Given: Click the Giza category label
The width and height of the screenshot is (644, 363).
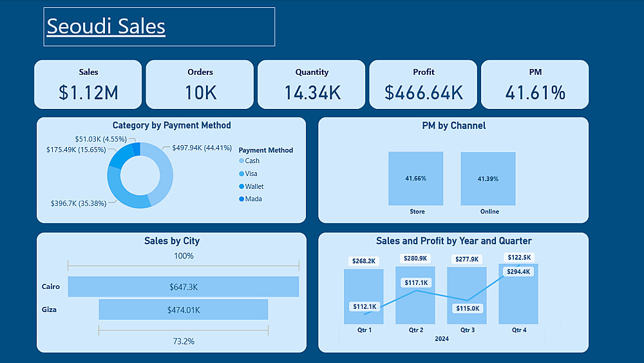Looking at the screenshot, I should coord(49,309).
